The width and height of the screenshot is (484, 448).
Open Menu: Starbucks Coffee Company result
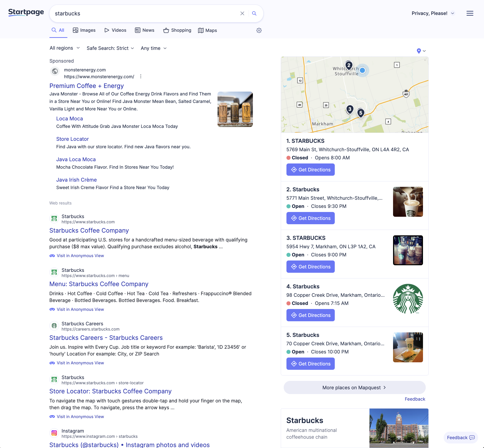[99, 284]
